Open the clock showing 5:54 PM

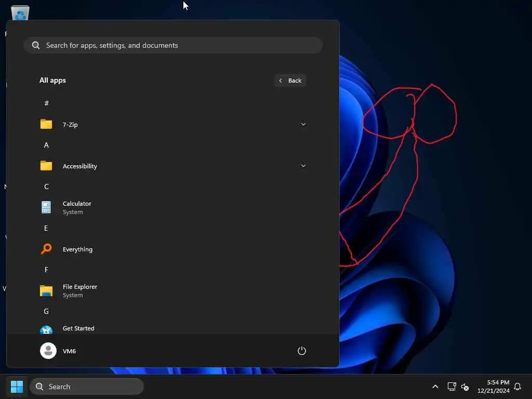(x=494, y=387)
